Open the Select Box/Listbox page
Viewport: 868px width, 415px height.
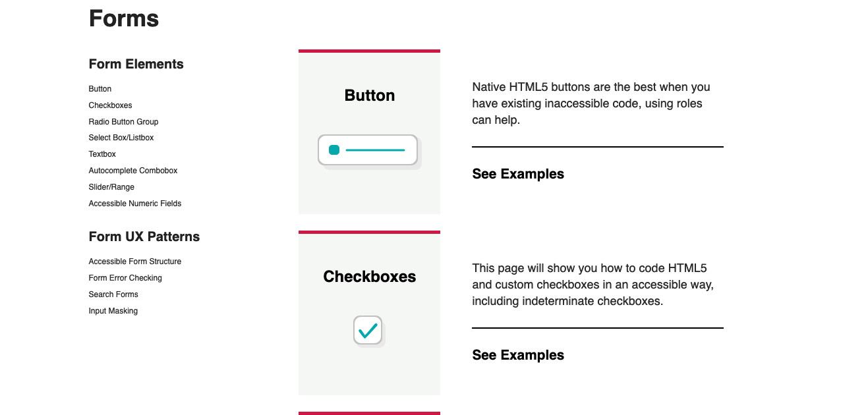coord(121,137)
